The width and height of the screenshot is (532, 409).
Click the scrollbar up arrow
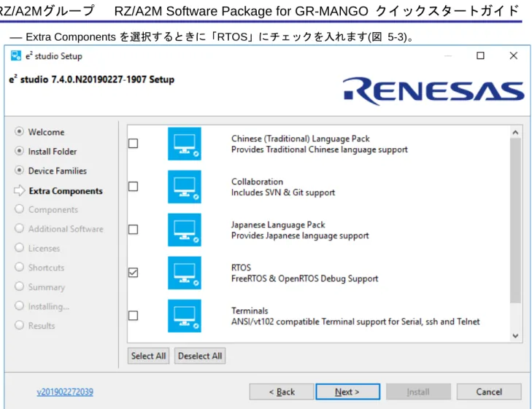tap(515, 133)
